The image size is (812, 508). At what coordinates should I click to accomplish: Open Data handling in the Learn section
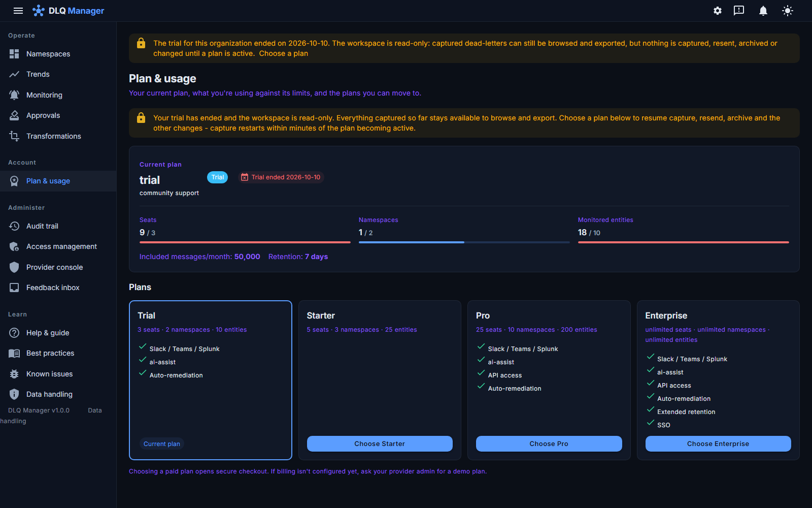pyautogui.click(x=58, y=394)
